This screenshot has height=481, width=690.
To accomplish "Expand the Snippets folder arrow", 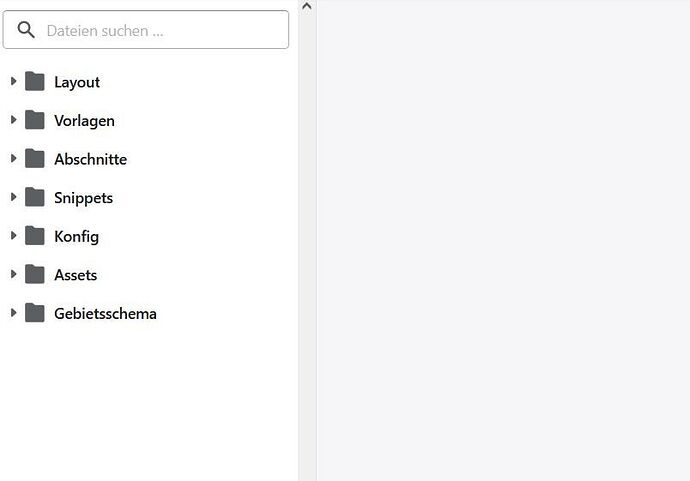I will [13, 197].
